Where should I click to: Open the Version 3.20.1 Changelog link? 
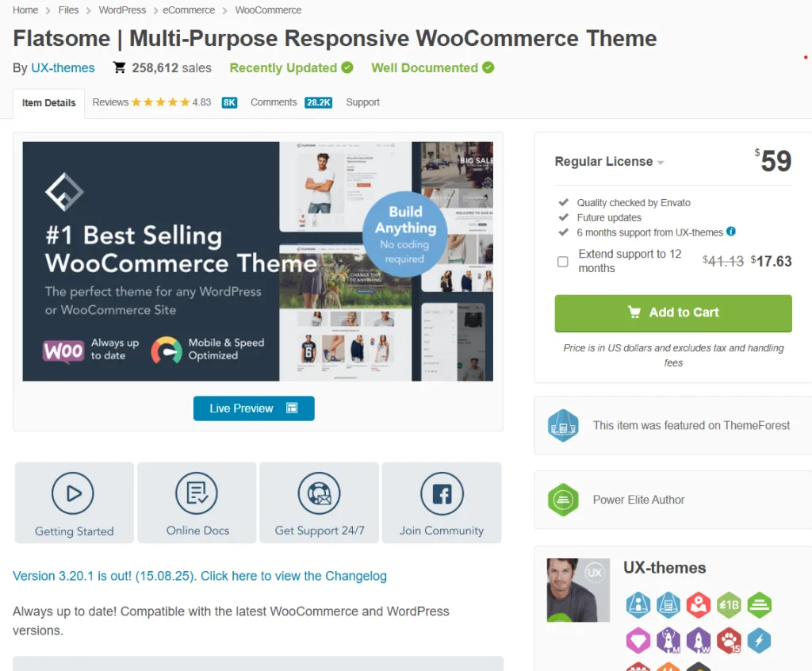click(x=200, y=576)
